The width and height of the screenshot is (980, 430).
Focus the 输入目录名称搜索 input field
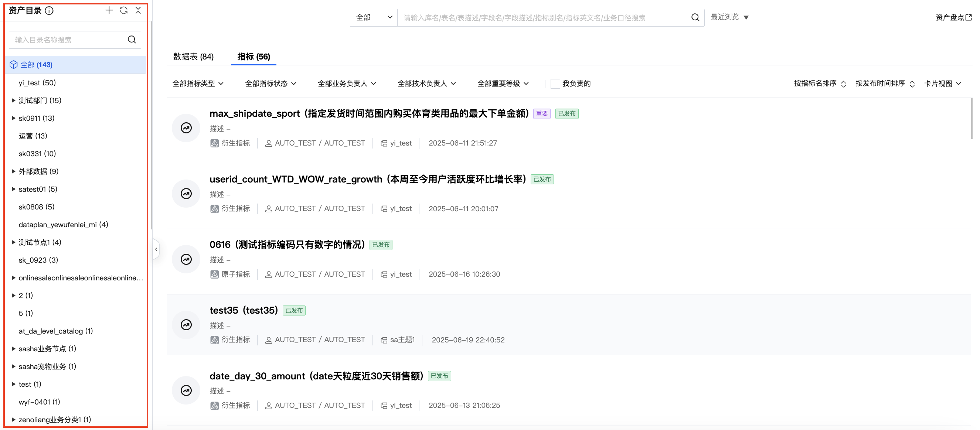[x=68, y=40]
